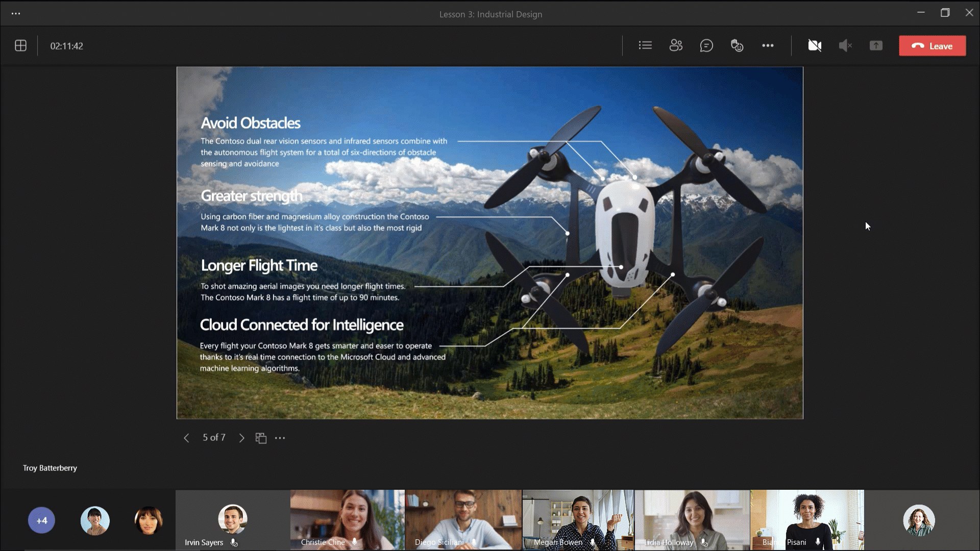Select Megan Bowen's video tile
980x551 pixels.
578,519
